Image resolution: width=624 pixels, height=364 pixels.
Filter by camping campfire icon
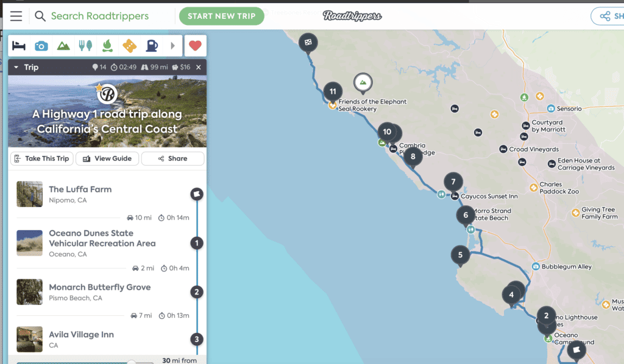click(x=107, y=46)
